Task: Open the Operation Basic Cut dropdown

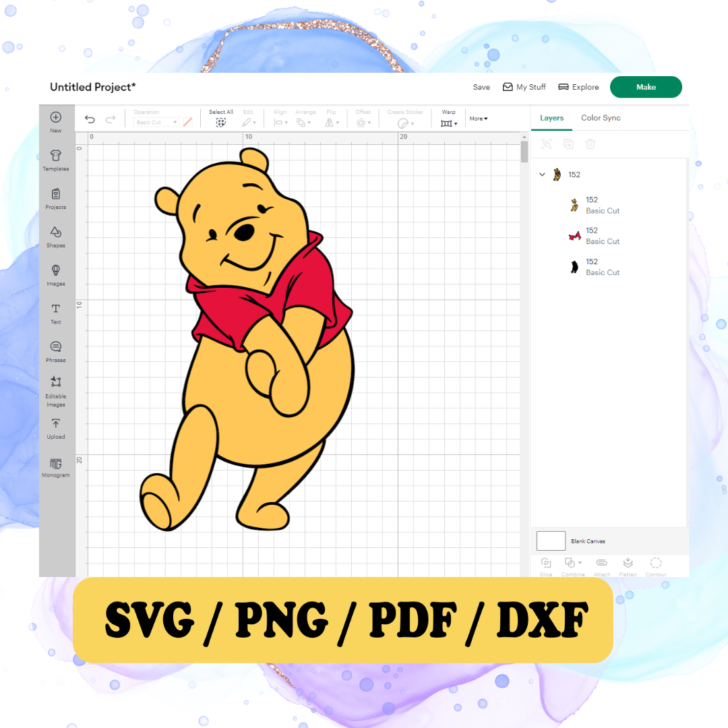Action: coord(156,122)
